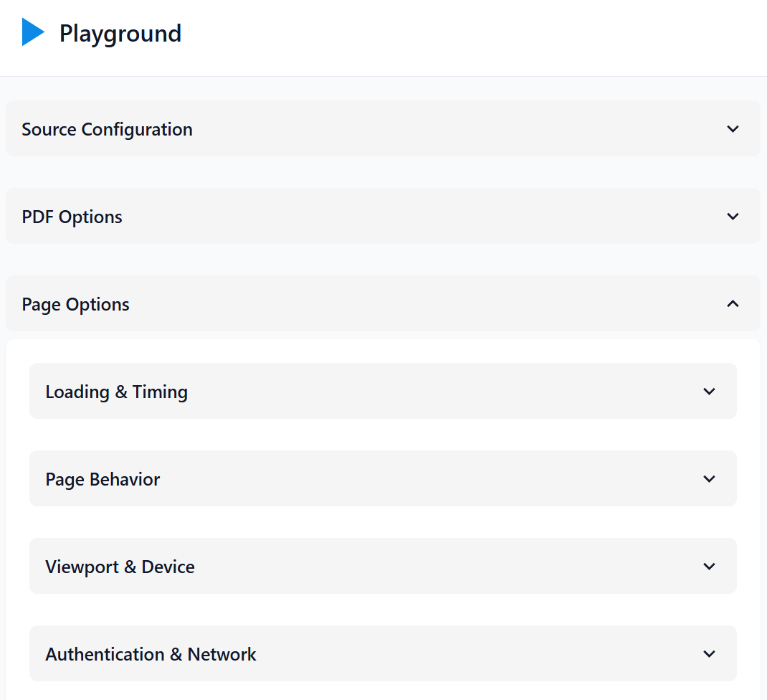
Task: Click the Source Configuration header bar
Action: click(383, 129)
